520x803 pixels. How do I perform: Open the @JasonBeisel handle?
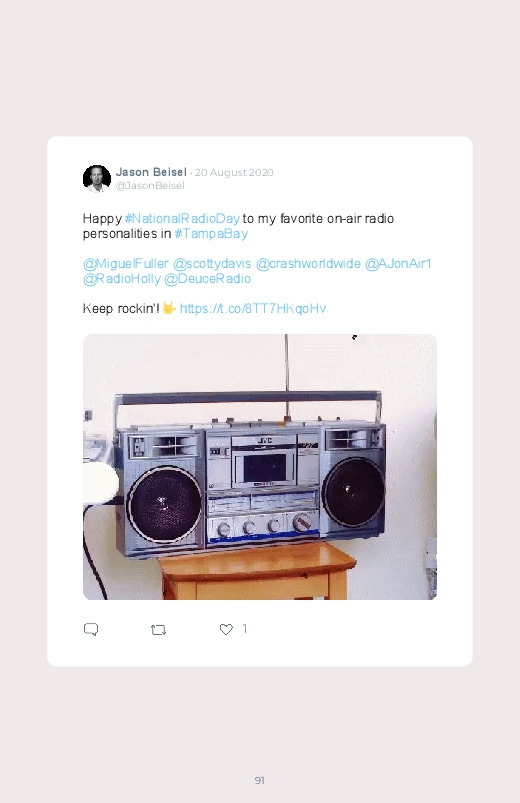(x=150, y=185)
